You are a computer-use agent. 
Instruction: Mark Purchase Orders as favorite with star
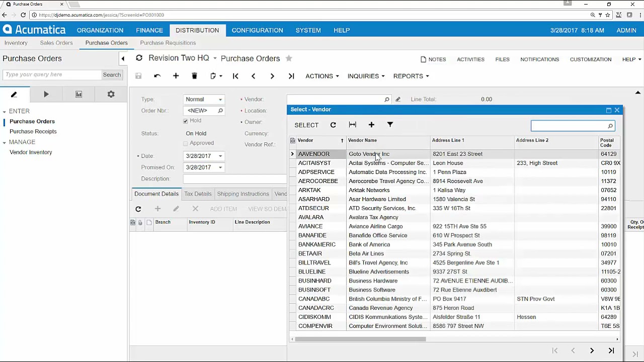point(289,58)
